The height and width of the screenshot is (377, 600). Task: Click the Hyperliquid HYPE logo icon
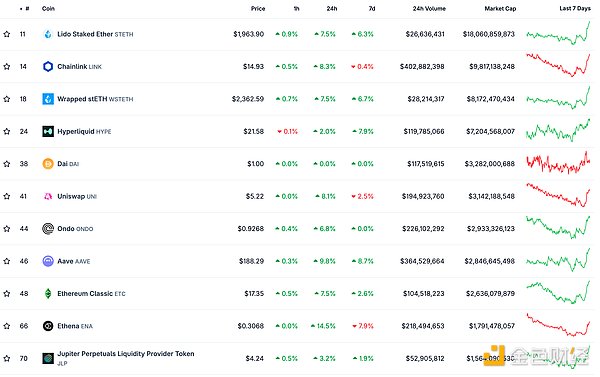[x=48, y=131]
